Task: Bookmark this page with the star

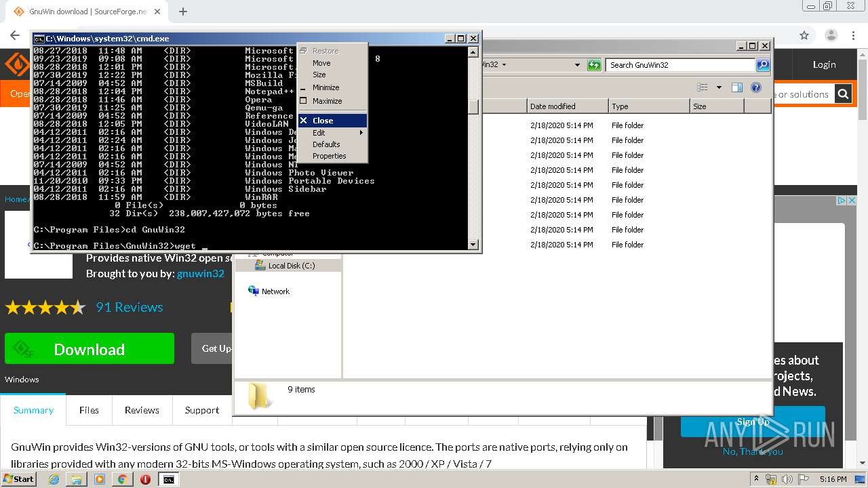Action: pos(804,35)
